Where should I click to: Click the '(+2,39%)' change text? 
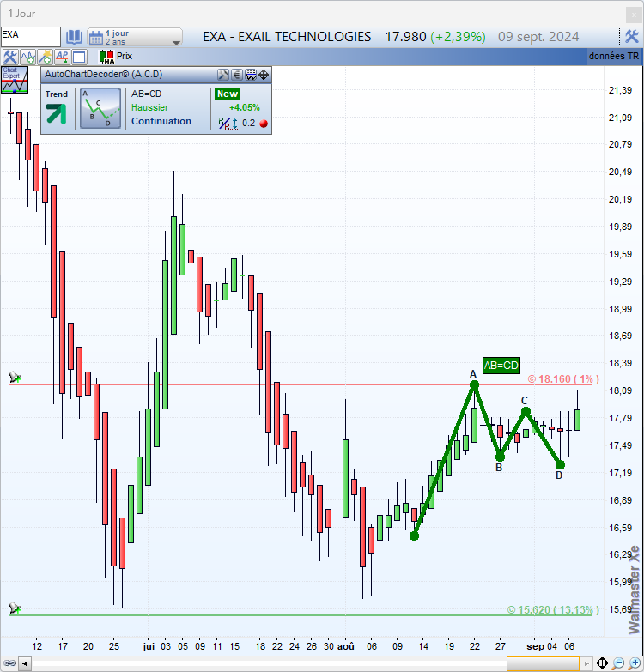(x=458, y=37)
